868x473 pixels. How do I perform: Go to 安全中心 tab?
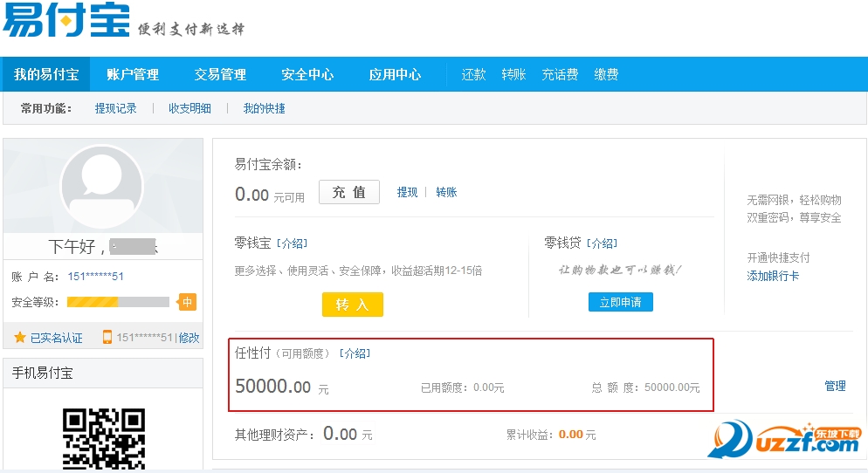[307, 74]
